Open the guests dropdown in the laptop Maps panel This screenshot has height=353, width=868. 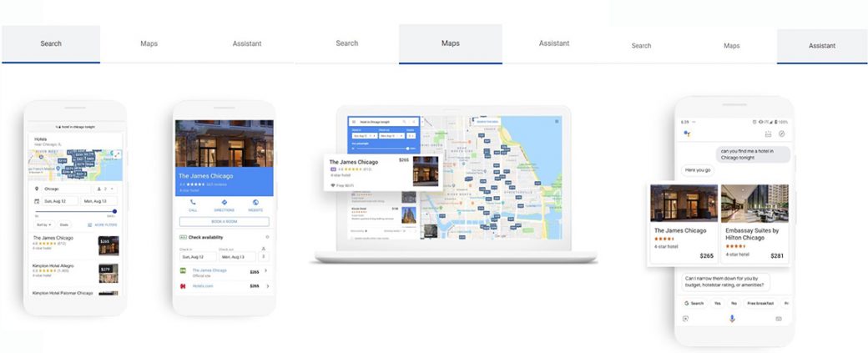[411, 135]
